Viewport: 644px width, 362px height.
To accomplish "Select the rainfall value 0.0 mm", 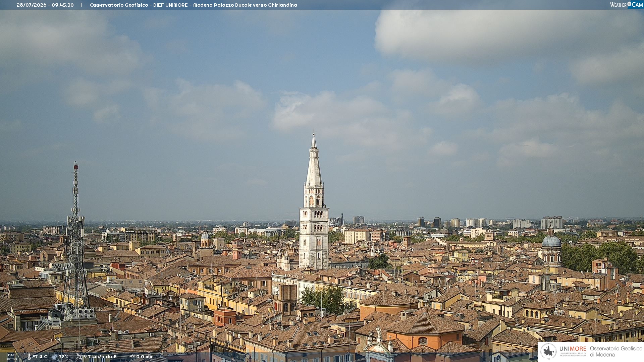I will [x=145, y=357].
